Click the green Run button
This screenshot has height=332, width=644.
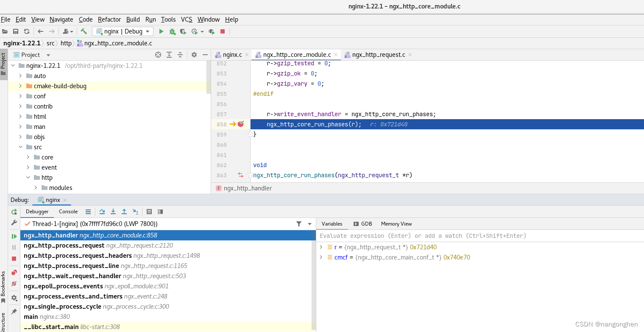coord(161,31)
